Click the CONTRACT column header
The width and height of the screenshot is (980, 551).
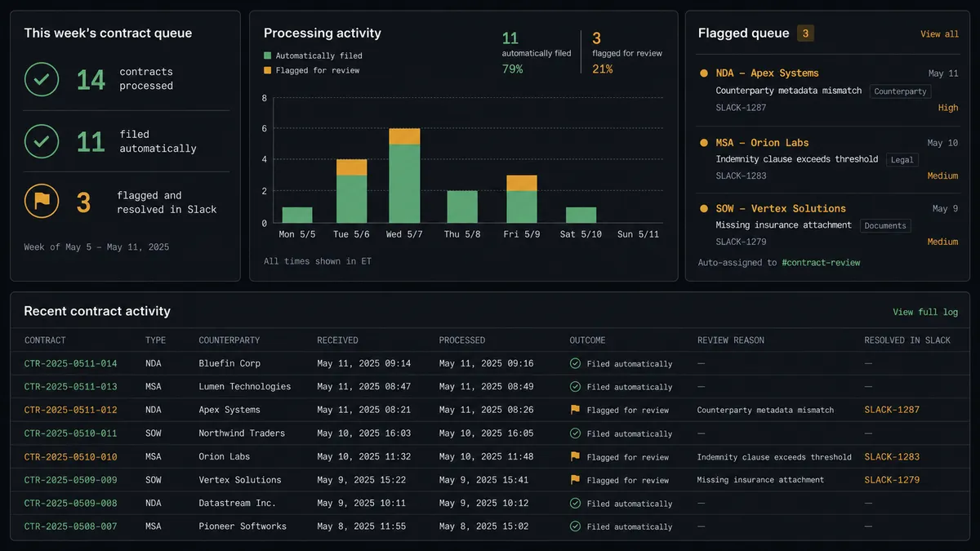pos(45,340)
